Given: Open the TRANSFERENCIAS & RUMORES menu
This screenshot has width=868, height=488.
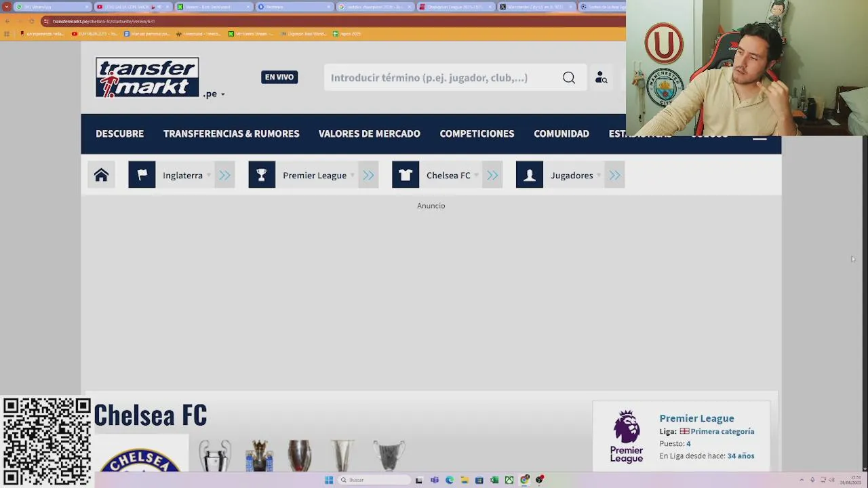Looking at the screenshot, I should click(x=231, y=134).
